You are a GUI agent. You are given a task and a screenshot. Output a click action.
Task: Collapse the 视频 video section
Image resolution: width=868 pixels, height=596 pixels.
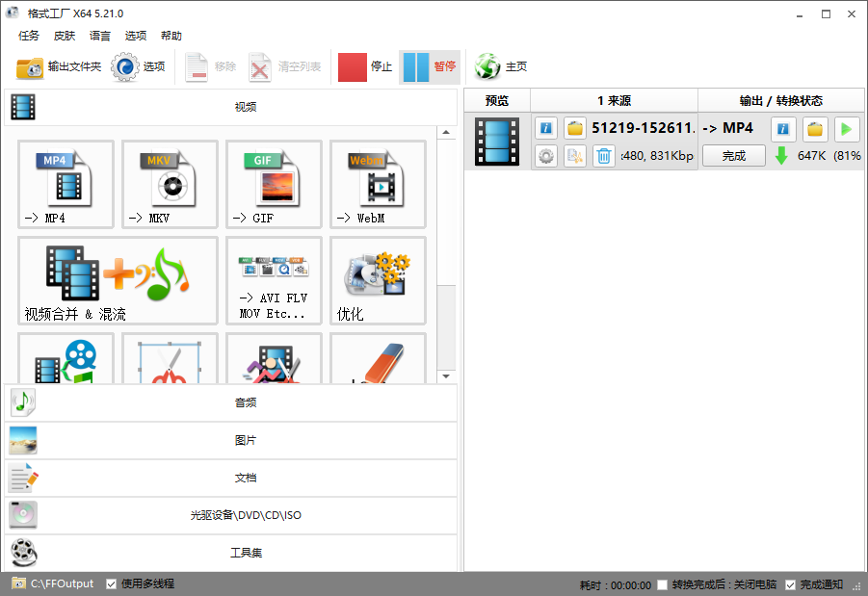coord(231,107)
